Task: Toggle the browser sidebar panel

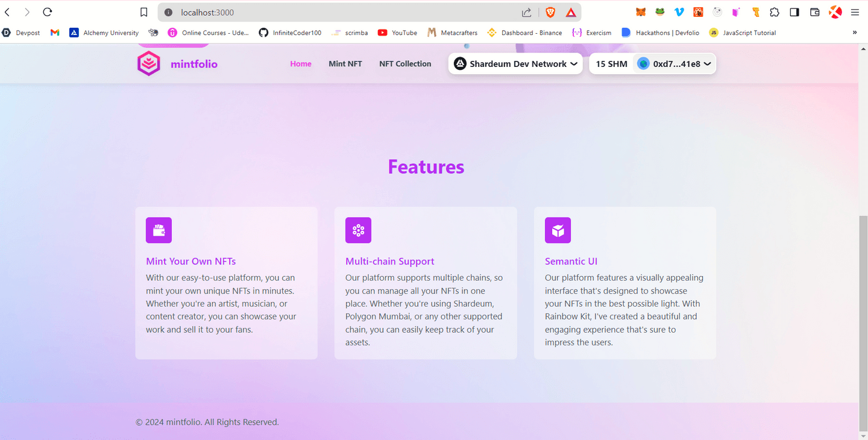Action: point(794,12)
